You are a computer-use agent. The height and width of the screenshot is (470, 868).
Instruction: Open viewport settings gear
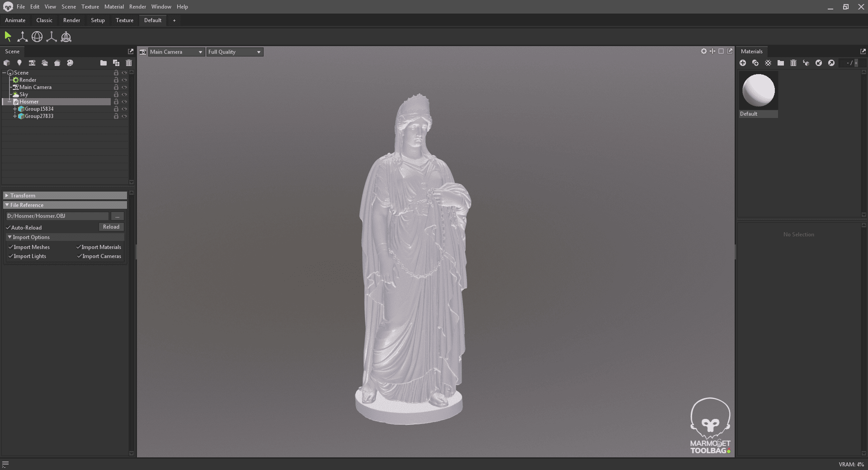(704, 51)
